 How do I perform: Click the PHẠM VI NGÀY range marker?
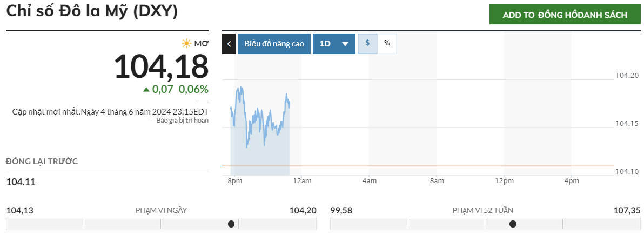(231, 224)
